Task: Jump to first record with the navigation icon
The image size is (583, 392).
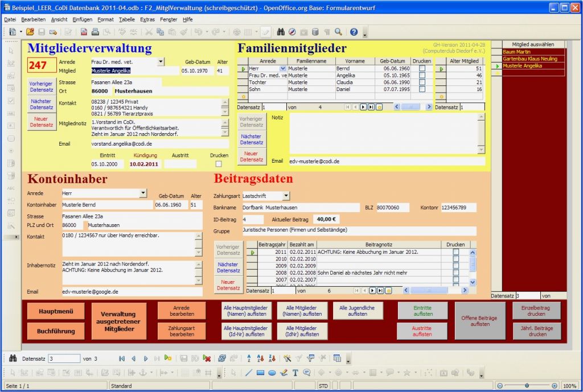Action: click(x=121, y=358)
